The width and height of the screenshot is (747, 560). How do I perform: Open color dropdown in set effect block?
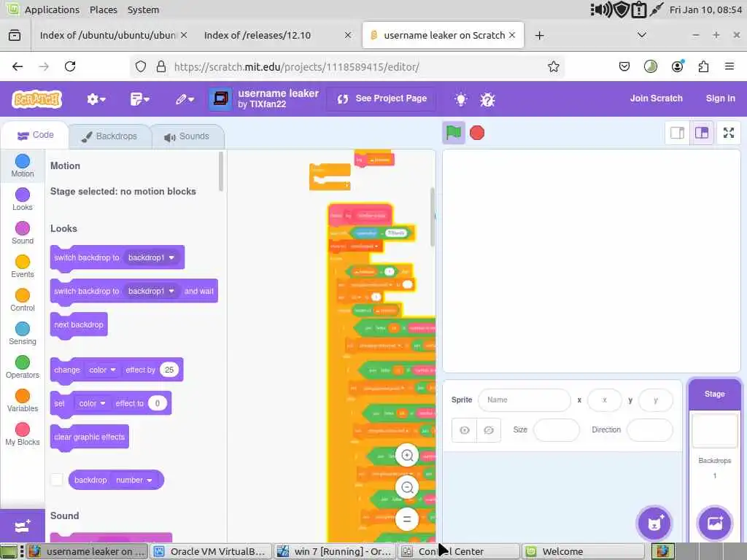point(91,403)
